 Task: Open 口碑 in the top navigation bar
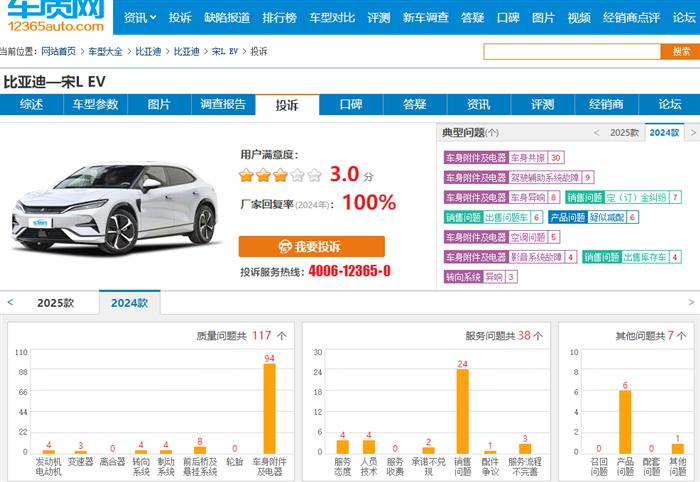click(x=508, y=17)
